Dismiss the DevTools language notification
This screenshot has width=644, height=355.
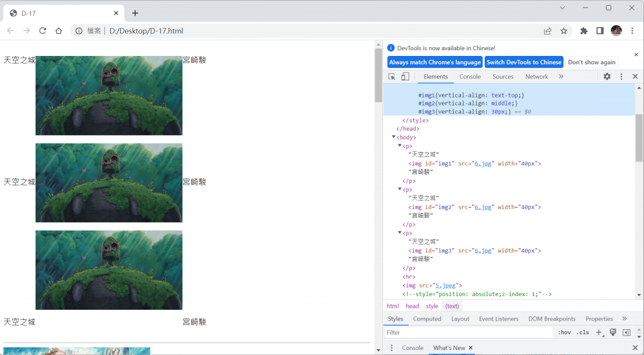coord(636,54)
